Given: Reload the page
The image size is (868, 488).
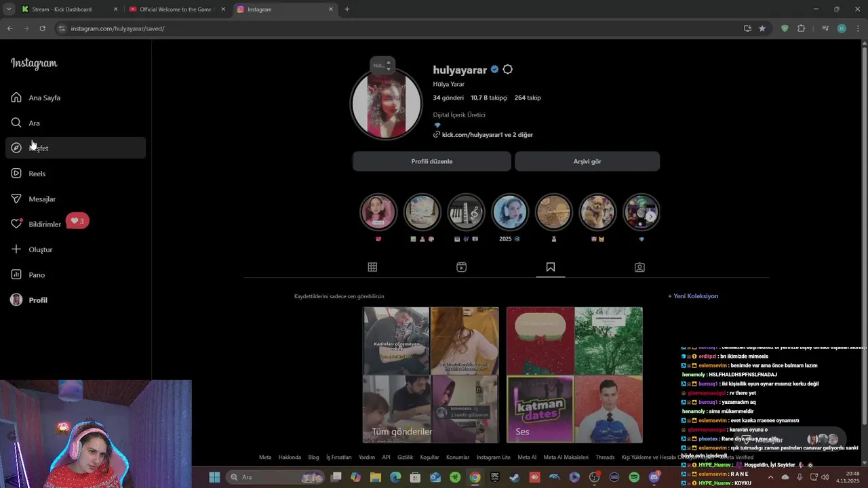Looking at the screenshot, I should [x=42, y=28].
